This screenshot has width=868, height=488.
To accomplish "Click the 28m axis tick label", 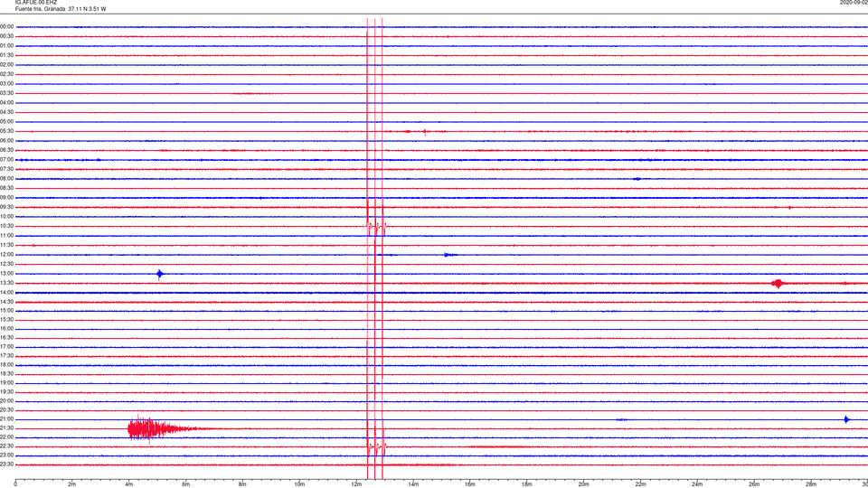I will tap(811, 484).
